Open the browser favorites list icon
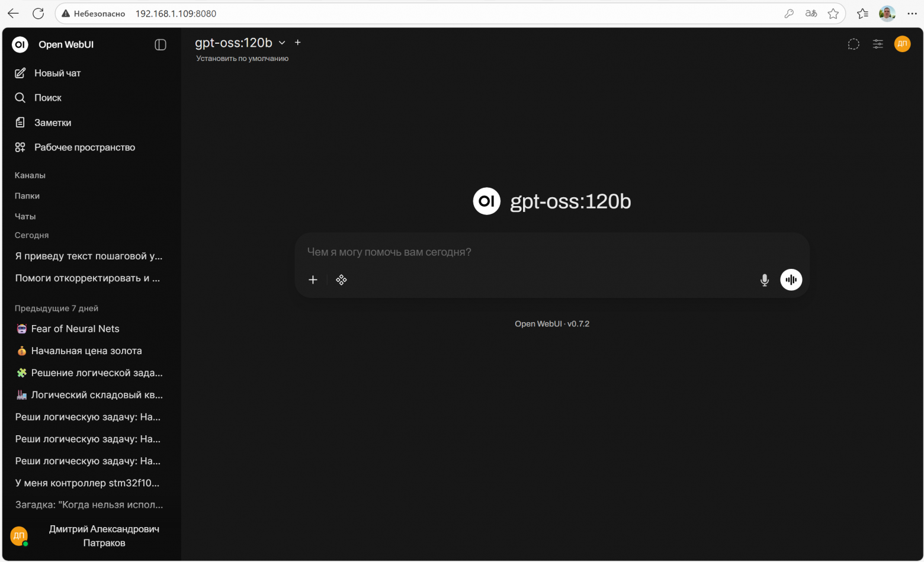The width and height of the screenshot is (924, 562). [862, 14]
